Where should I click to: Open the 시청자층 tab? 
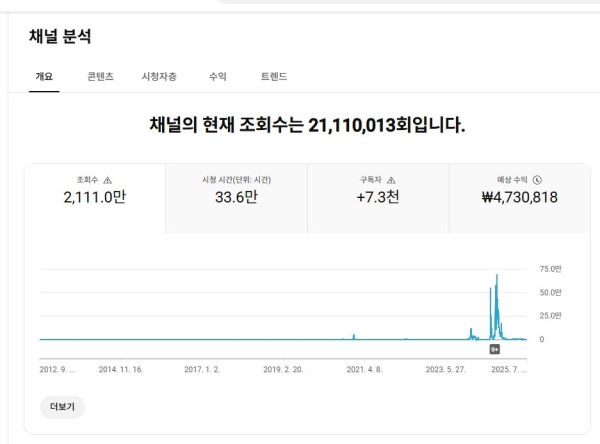(x=159, y=76)
